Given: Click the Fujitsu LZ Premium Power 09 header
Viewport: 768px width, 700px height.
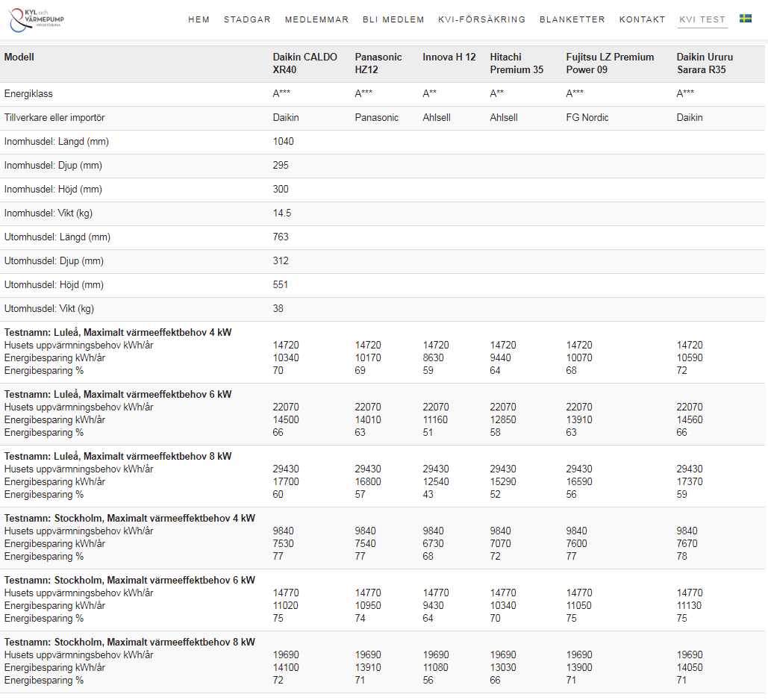Looking at the screenshot, I should (610, 63).
